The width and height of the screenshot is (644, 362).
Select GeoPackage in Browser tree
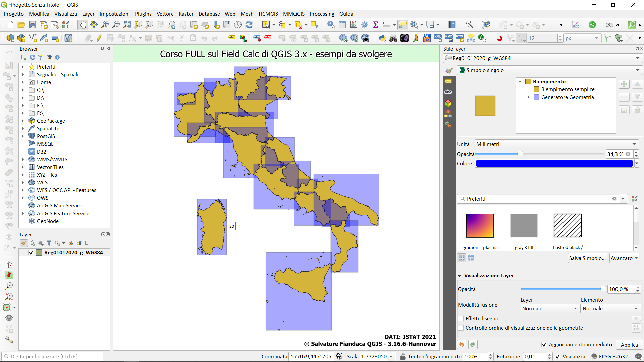point(51,121)
